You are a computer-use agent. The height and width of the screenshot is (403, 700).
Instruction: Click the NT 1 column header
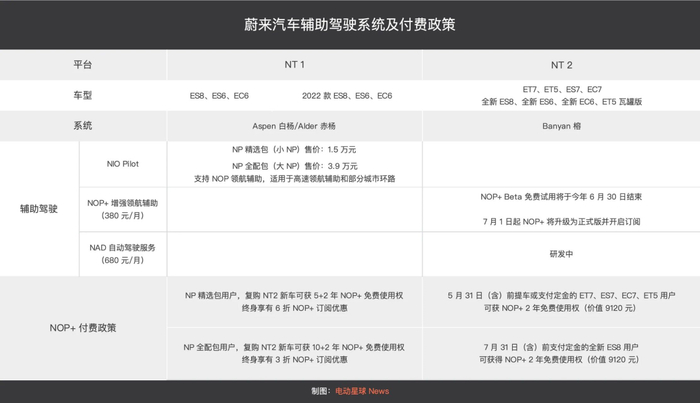tap(295, 65)
